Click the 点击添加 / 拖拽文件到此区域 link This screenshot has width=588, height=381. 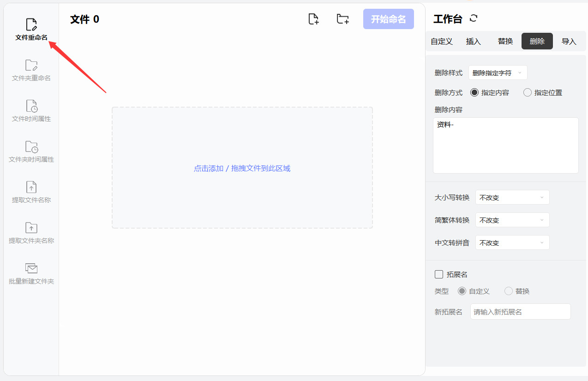pos(242,168)
